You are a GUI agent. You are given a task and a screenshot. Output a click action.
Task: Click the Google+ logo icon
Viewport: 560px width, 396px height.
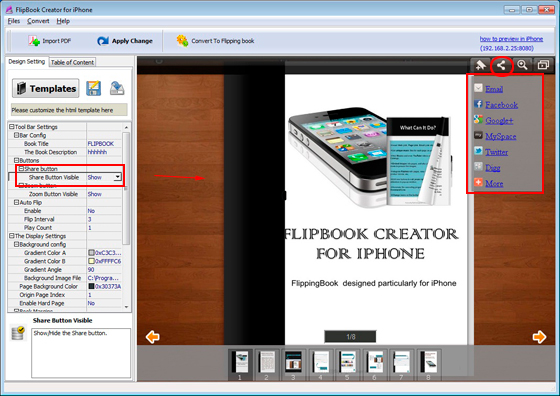(478, 119)
